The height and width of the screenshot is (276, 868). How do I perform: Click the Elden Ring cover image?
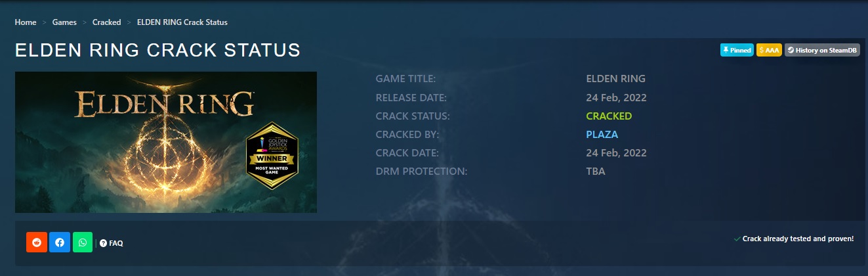pos(166,142)
